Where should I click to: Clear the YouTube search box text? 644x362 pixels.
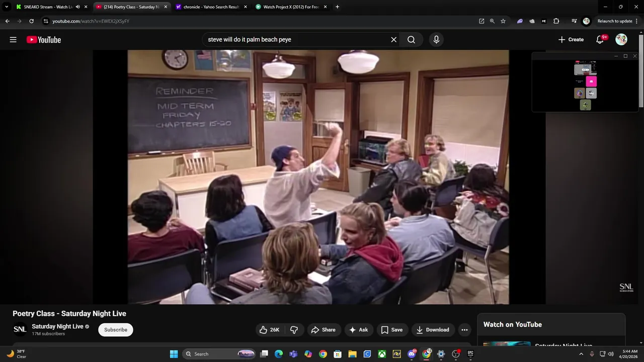coord(394,40)
